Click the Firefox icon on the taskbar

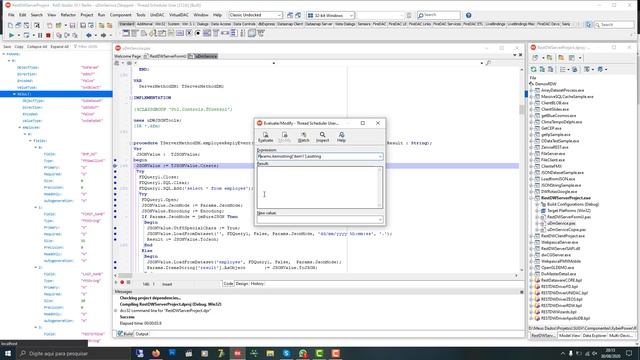click(x=156, y=353)
